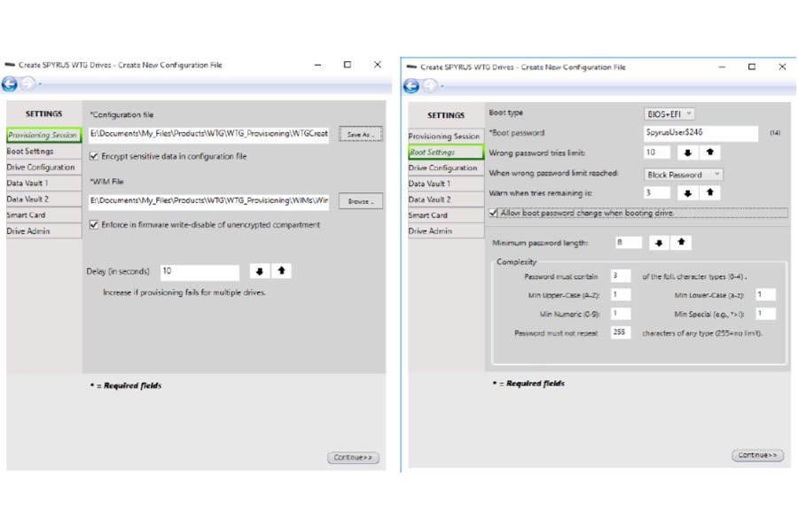Select Data Vault 1 in right window
The width and height of the screenshot is (798, 532).
click(446, 184)
